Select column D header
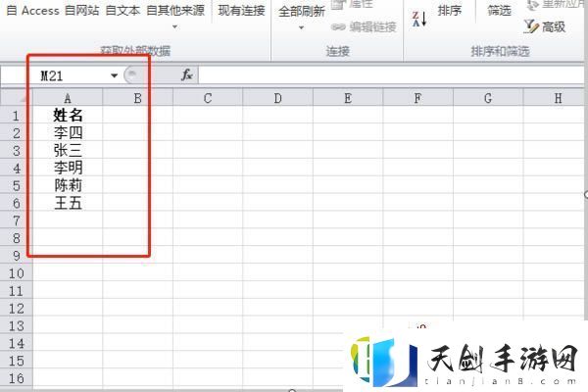The width and height of the screenshot is (588, 392). click(278, 98)
